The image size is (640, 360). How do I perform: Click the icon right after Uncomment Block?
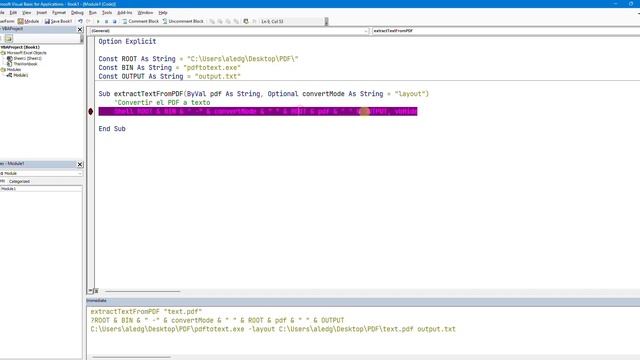click(212, 21)
